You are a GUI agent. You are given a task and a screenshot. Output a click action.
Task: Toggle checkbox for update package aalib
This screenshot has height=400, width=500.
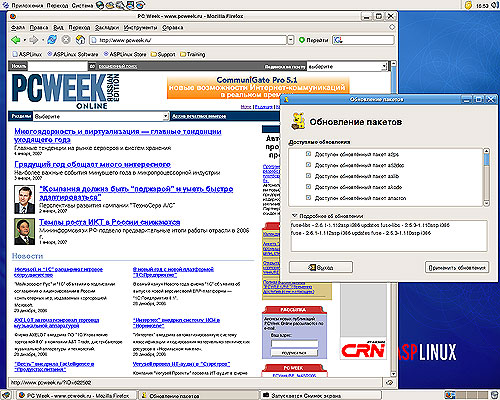(308, 176)
